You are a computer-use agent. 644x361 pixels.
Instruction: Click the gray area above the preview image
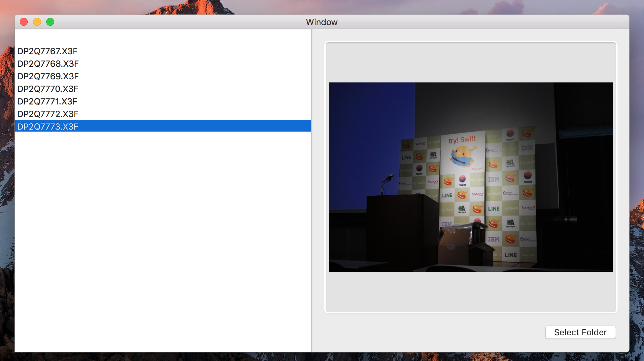pos(471,62)
